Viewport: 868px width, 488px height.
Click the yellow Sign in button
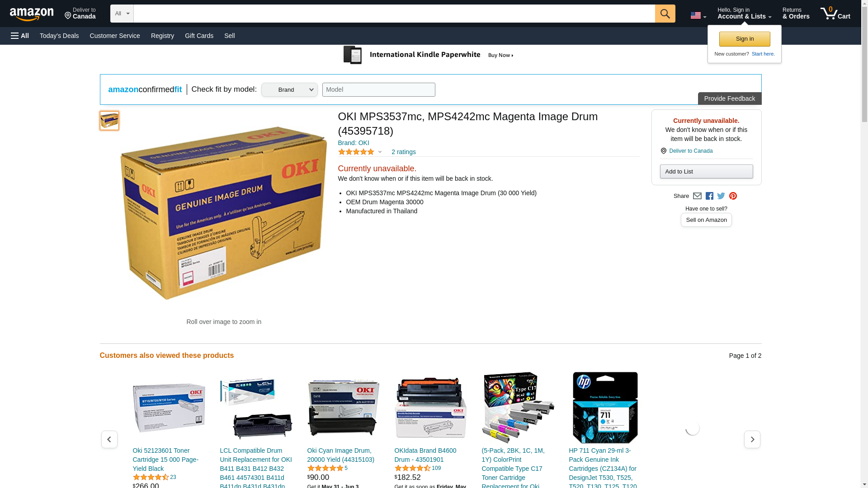pos(745,39)
